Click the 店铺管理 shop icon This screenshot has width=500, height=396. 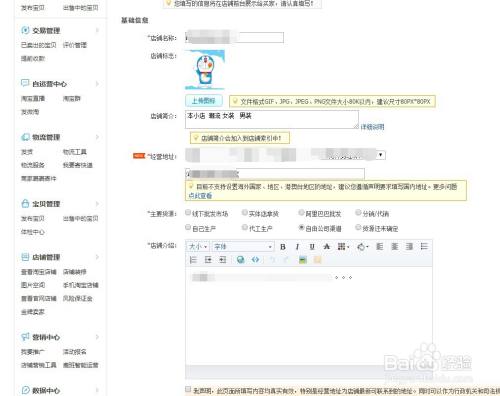(25, 257)
